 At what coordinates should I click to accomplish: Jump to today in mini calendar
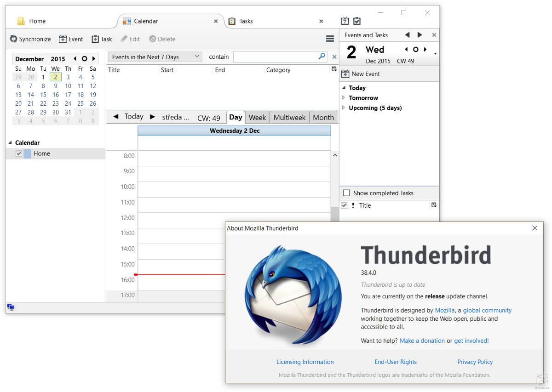84,59
